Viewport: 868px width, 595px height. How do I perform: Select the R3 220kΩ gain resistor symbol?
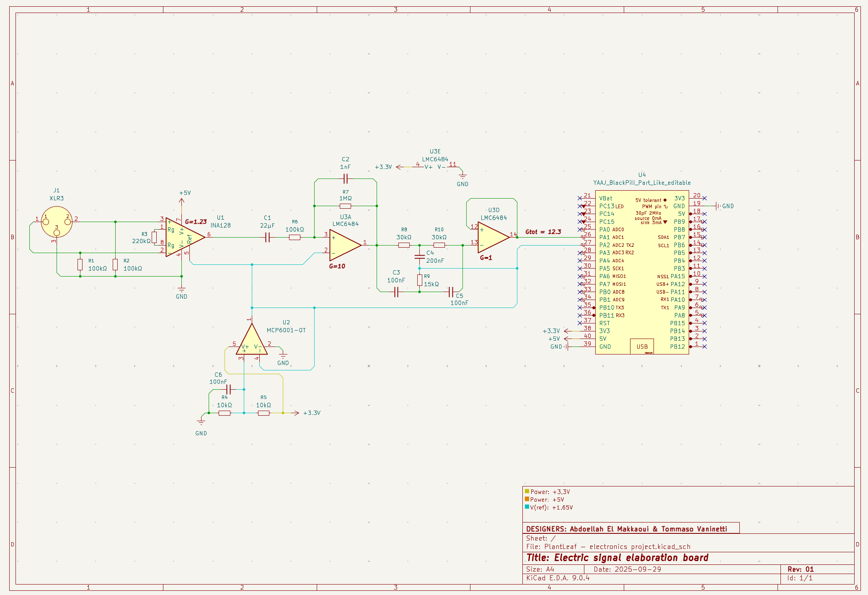click(x=154, y=238)
